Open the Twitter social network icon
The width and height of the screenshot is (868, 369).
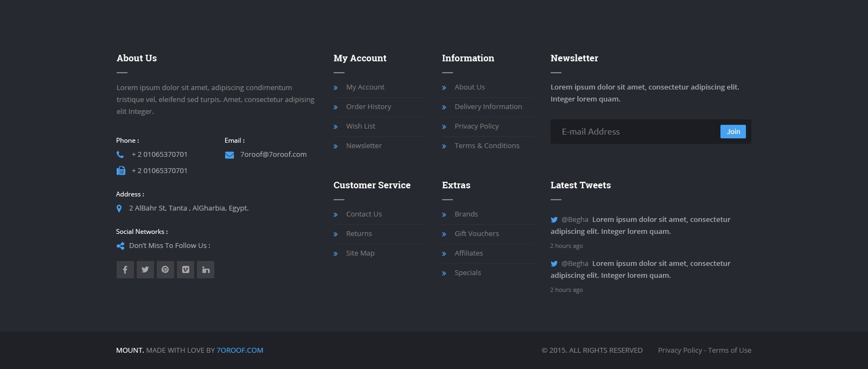click(x=145, y=270)
